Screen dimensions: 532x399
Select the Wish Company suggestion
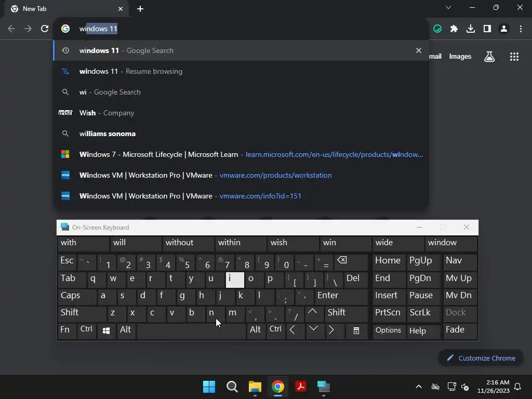(241, 113)
